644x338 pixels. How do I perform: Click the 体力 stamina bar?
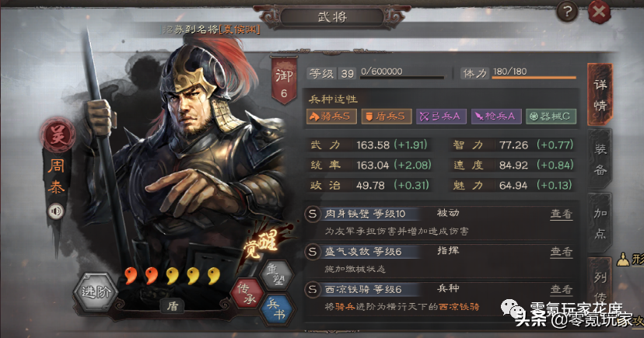[x=534, y=77]
